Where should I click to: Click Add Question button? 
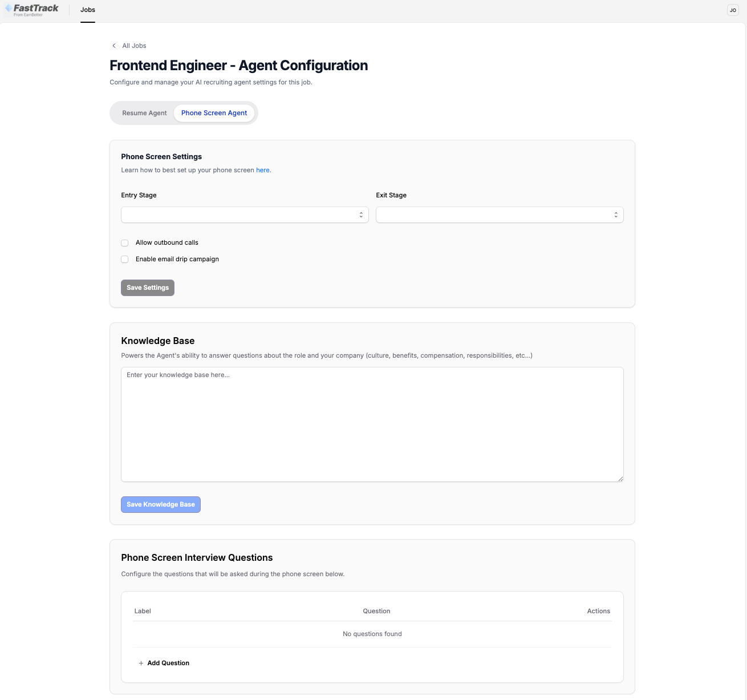[164, 663]
